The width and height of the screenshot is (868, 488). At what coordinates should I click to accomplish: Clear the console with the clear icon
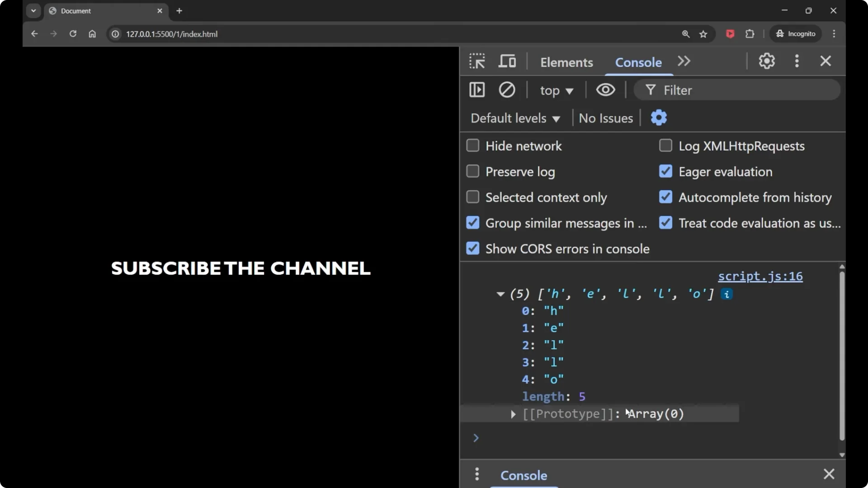(507, 89)
